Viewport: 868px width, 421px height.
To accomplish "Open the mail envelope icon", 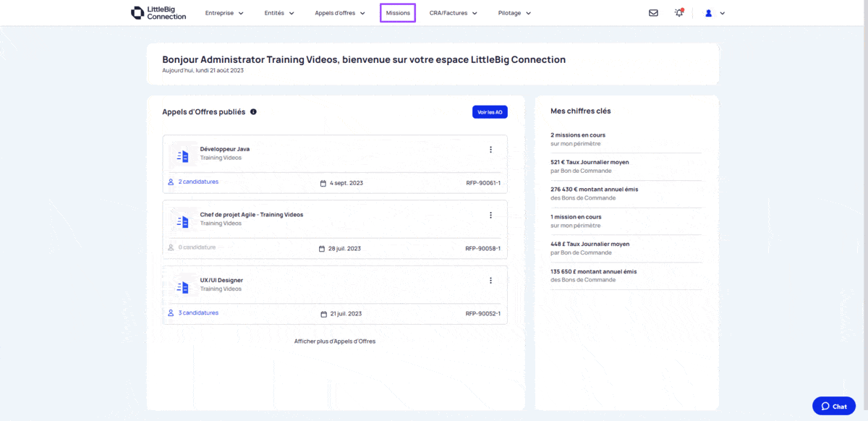I will coord(653,13).
